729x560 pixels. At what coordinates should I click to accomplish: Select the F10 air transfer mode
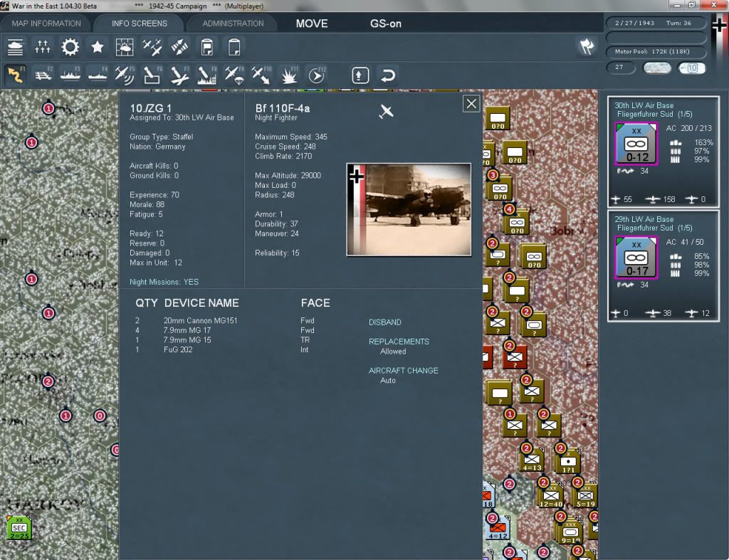[261, 75]
